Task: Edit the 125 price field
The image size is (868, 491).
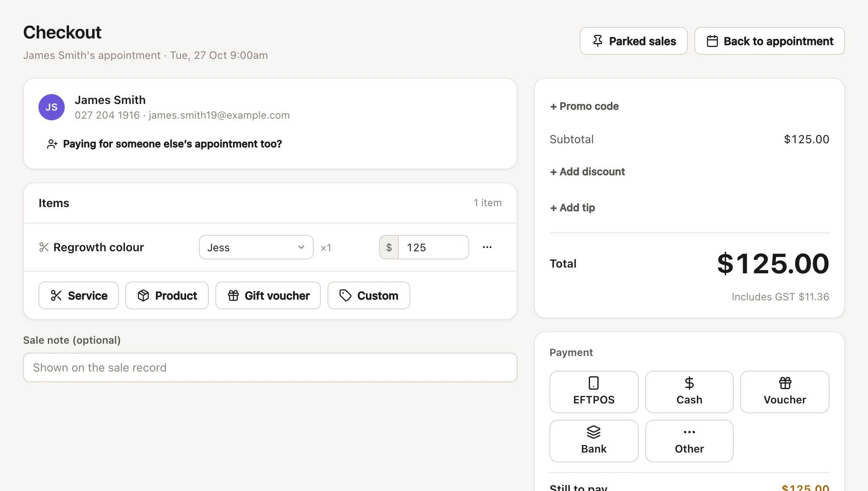Action: click(434, 247)
